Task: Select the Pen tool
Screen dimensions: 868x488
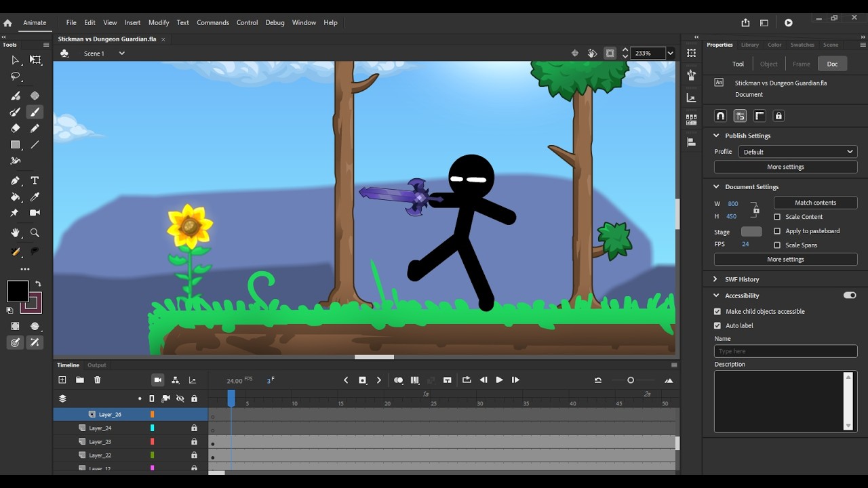Action: (x=15, y=181)
